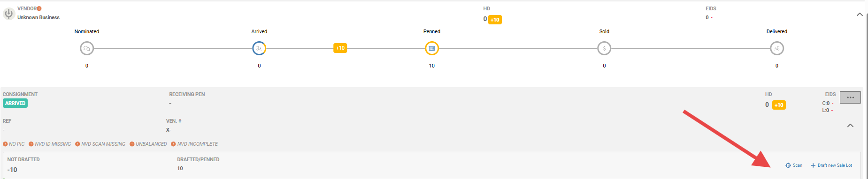
Task: Open the consignment three-dots menu
Action: 850,97
